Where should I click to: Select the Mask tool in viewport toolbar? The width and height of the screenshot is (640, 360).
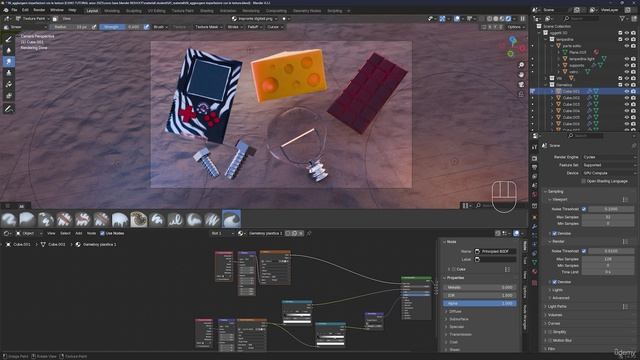9,96
